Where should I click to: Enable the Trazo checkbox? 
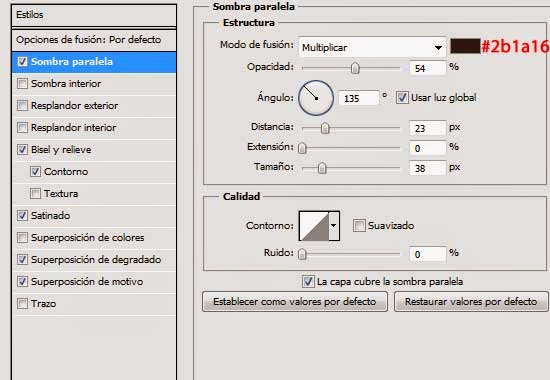(x=22, y=304)
